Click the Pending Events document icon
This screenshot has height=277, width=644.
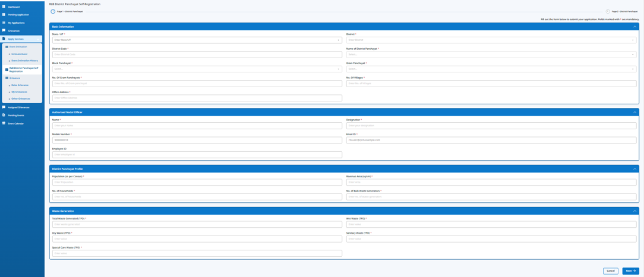coord(4,115)
